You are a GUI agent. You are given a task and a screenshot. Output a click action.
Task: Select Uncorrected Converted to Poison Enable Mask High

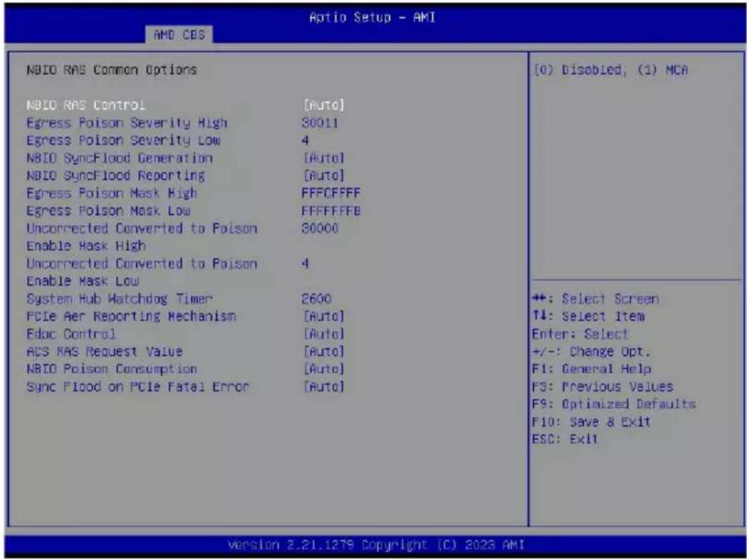pos(142,236)
